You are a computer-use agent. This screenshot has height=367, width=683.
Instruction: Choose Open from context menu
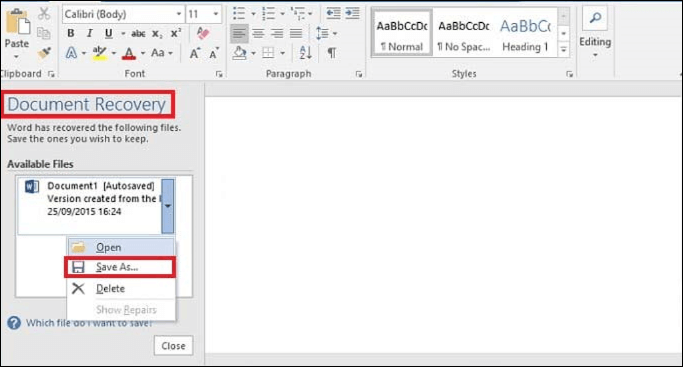tap(121, 247)
